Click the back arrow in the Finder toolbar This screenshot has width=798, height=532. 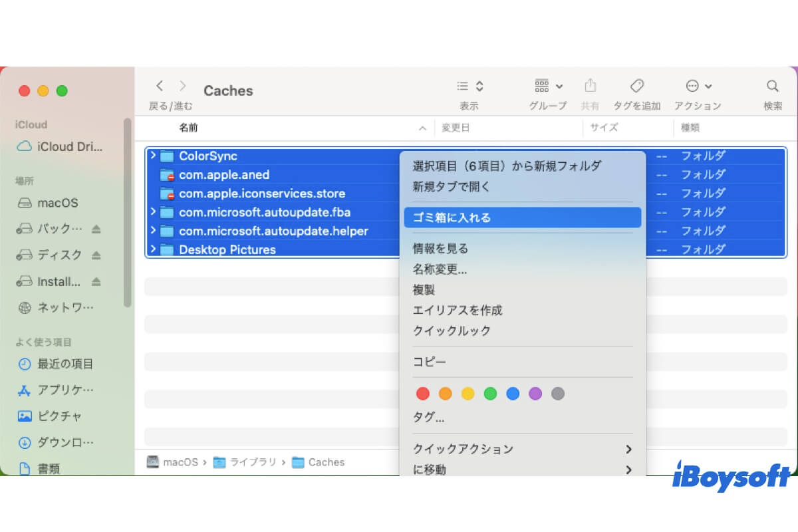coord(160,85)
